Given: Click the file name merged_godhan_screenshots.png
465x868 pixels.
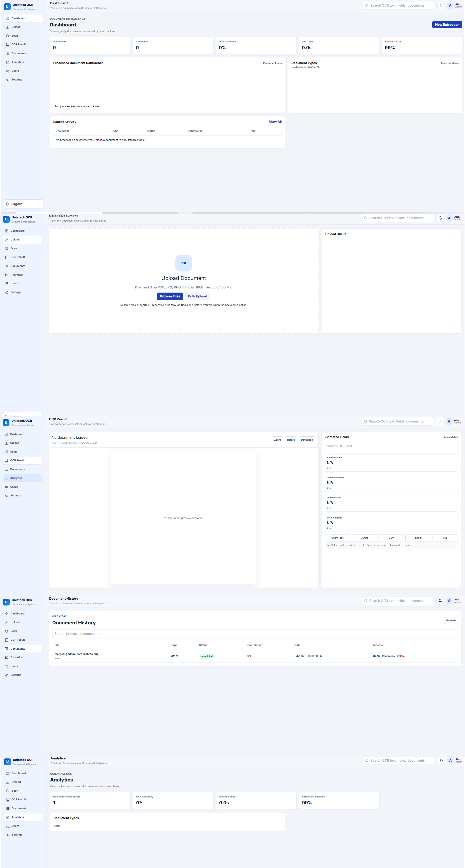Looking at the screenshot, I should pos(77,654).
